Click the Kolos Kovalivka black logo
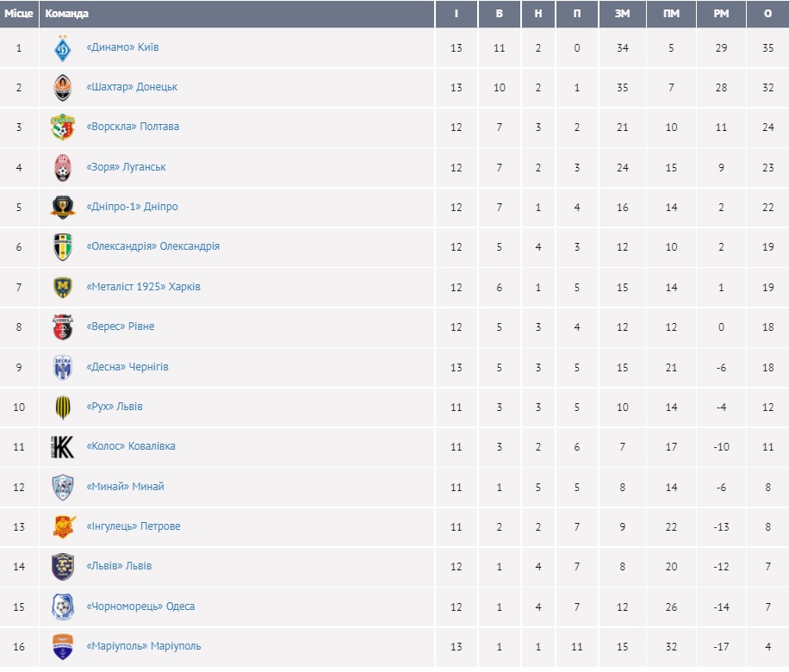The width and height of the screenshot is (789, 672). click(63, 446)
